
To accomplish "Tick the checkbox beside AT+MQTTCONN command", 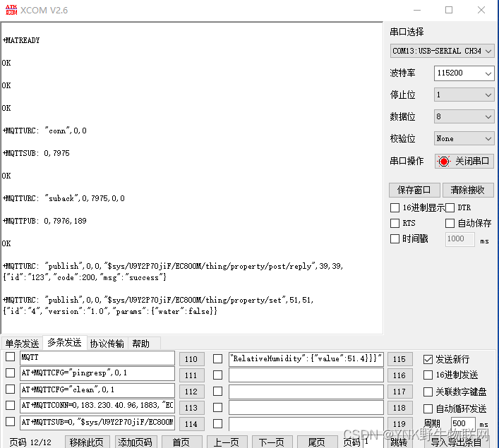I will [x=10, y=405].
